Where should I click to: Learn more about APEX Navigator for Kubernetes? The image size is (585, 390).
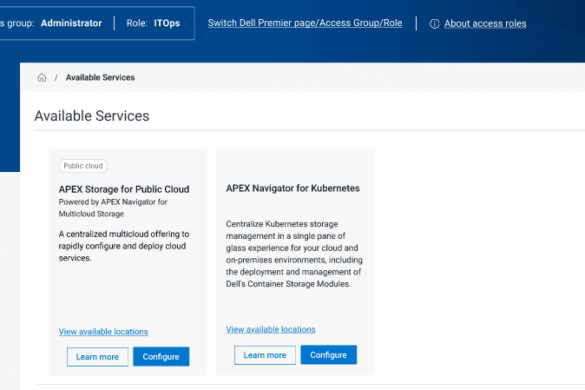[x=265, y=355]
